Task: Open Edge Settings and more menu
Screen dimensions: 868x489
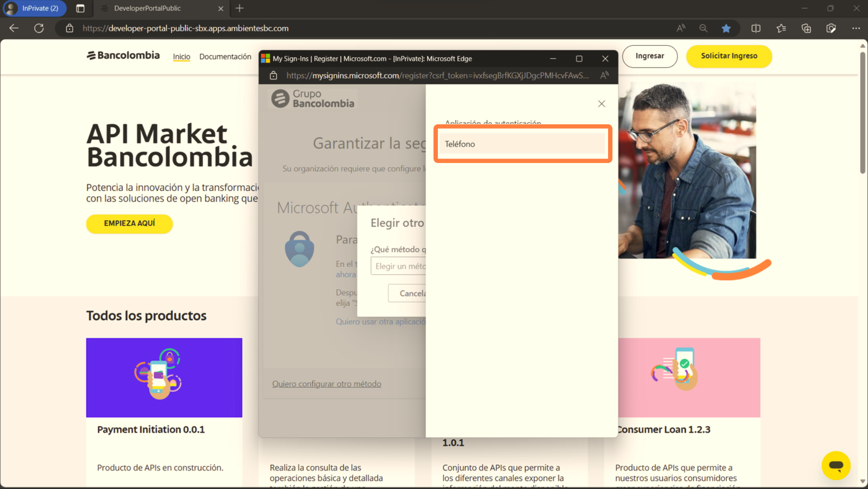Action: [x=856, y=28]
